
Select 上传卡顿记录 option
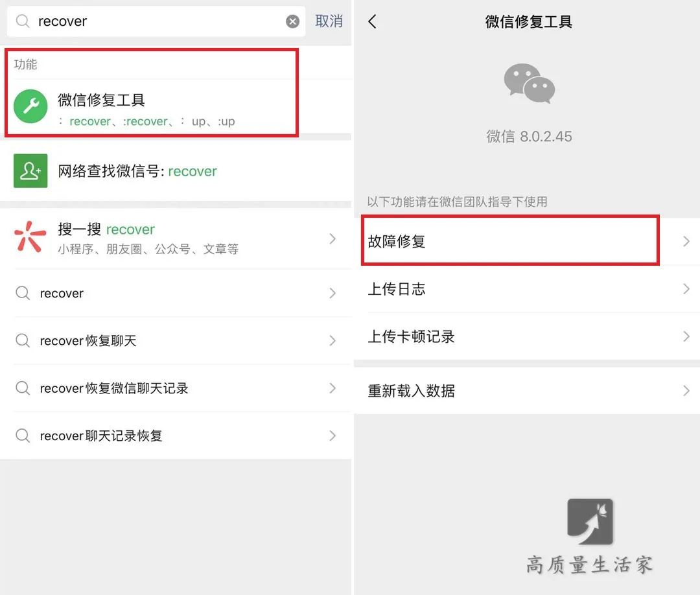click(527, 336)
